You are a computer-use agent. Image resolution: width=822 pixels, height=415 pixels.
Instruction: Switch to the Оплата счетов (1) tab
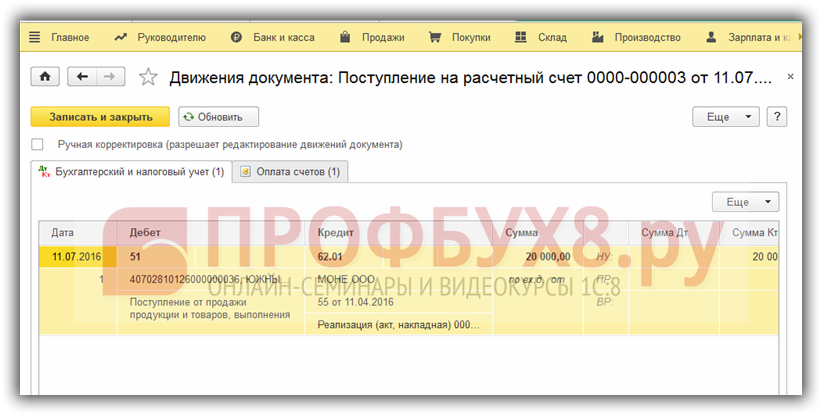pyautogui.click(x=290, y=172)
